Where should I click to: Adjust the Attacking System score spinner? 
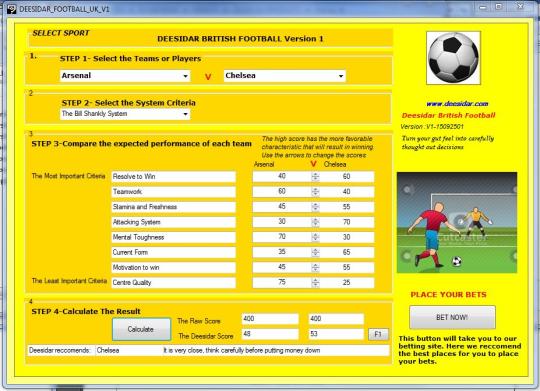click(x=315, y=222)
